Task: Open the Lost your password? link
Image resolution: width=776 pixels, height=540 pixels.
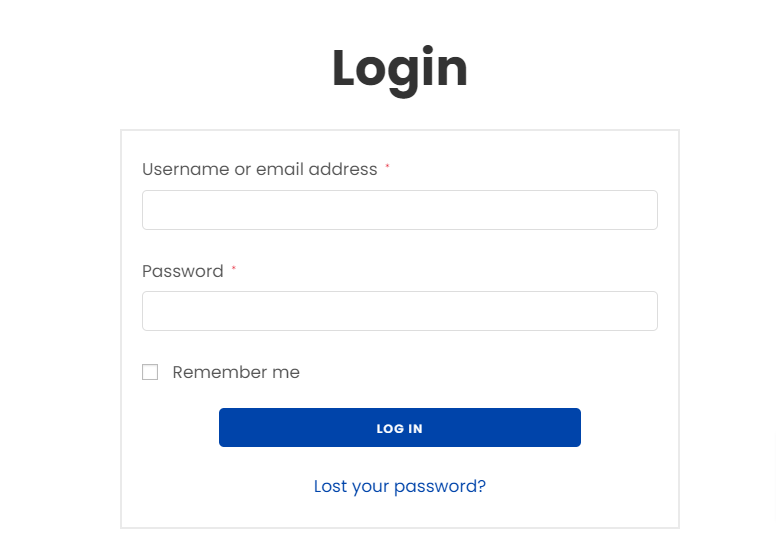Action: 399,486
